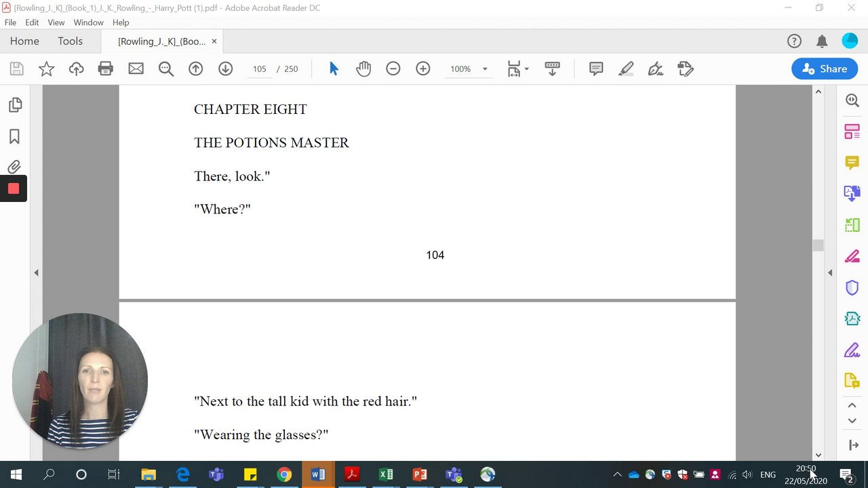Open the pink Redact highlighter tool
This screenshot has height=488, width=868.
point(852,256)
